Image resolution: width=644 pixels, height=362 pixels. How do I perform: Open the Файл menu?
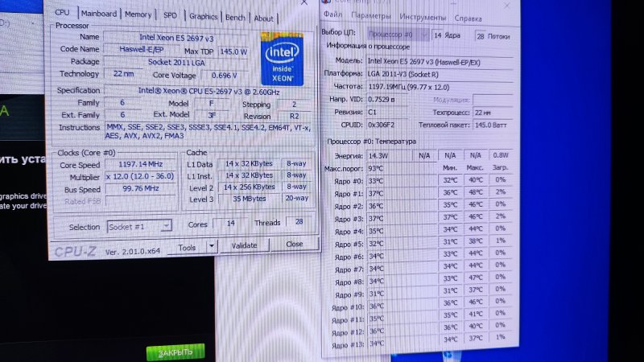pyautogui.click(x=333, y=16)
